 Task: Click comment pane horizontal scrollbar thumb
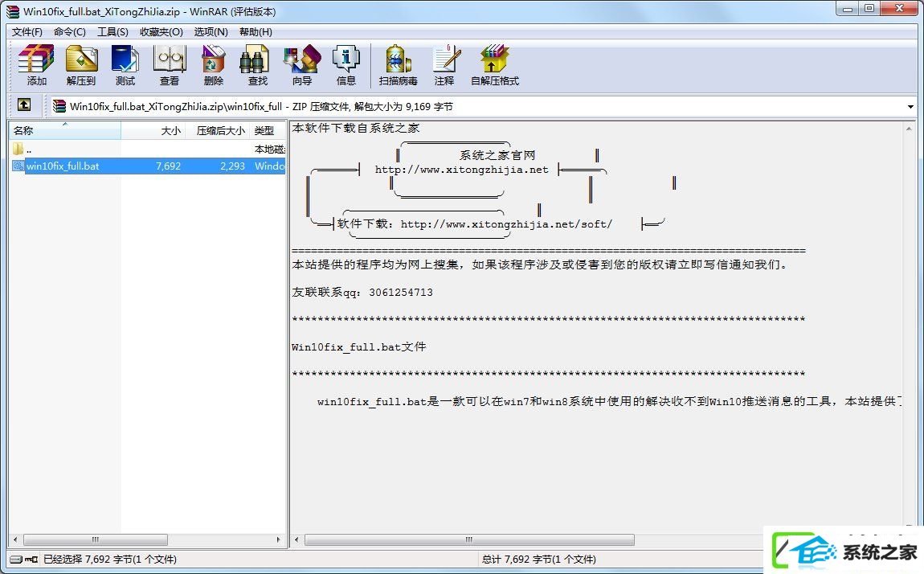tap(469, 539)
